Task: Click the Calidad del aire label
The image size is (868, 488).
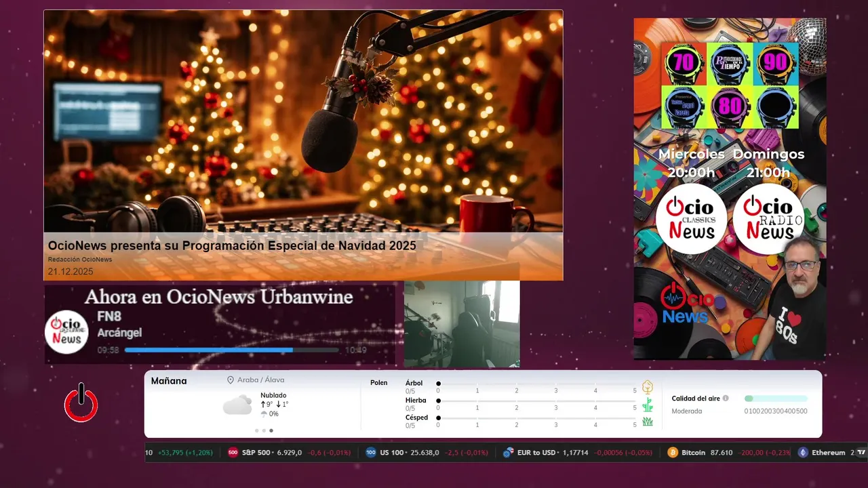Action: coord(696,399)
